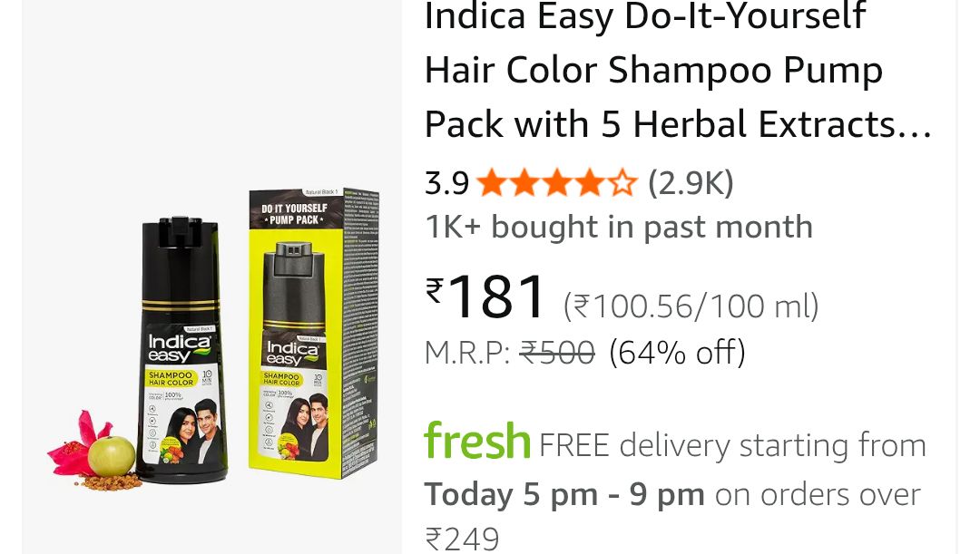Open the 2.9K reviews count link
Image resolution: width=980 pixels, height=554 pixels.
(x=691, y=184)
